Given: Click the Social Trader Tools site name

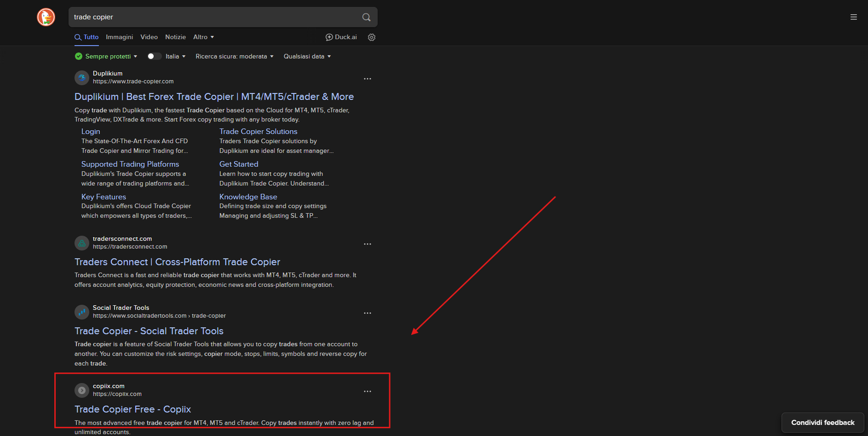Looking at the screenshot, I should pyautogui.click(x=121, y=308).
